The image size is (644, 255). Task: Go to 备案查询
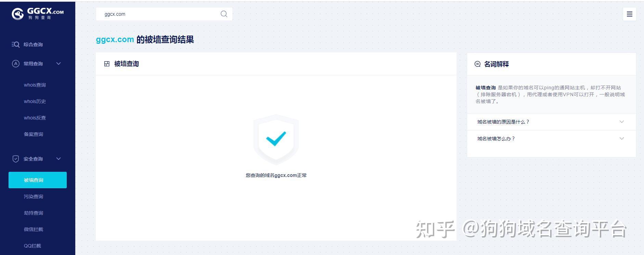pyautogui.click(x=33, y=134)
